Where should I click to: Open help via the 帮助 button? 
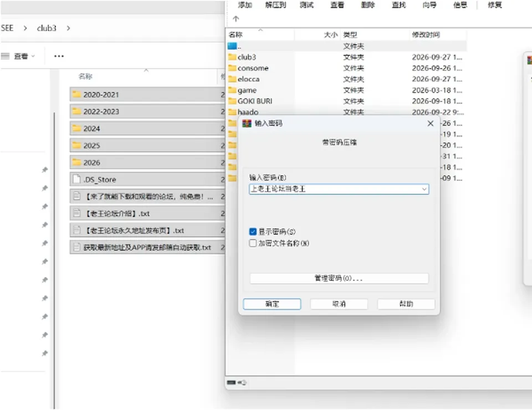(x=406, y=304)
